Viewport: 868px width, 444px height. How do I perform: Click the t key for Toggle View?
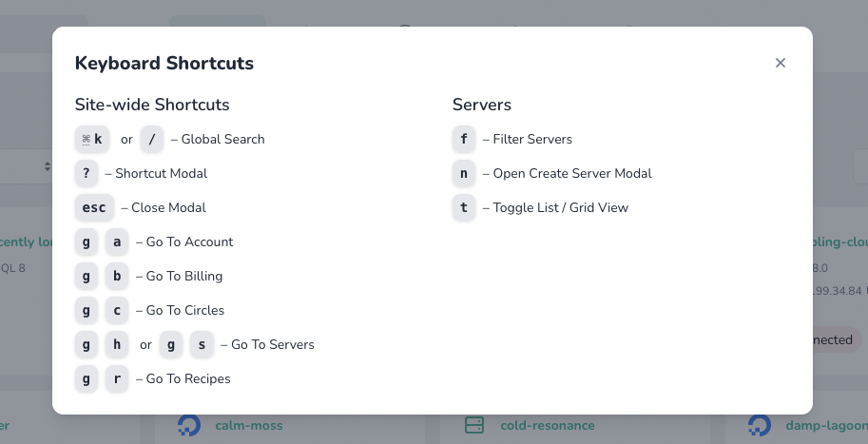(x=464, y=207)
